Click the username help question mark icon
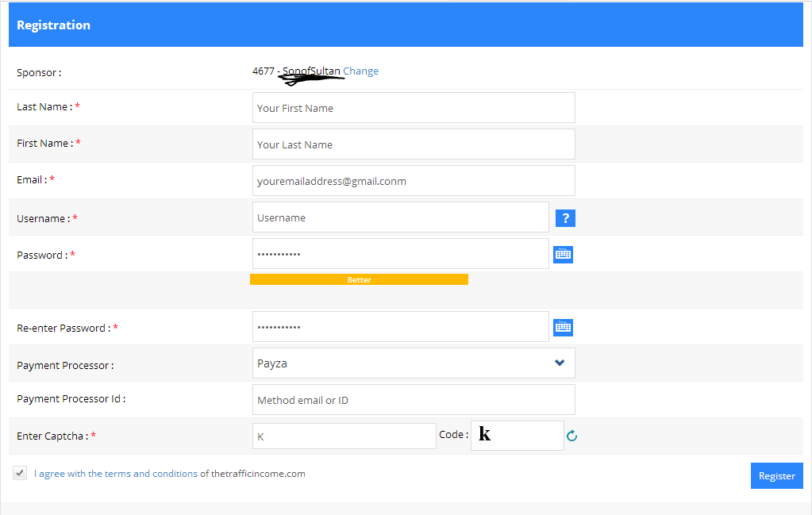 [x=564, y=218]
